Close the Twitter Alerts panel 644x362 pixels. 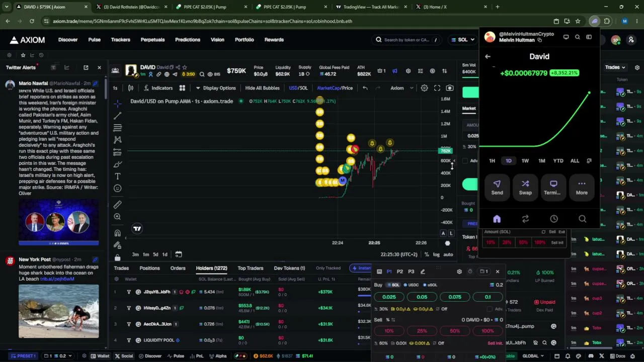(x=99, y=67)
